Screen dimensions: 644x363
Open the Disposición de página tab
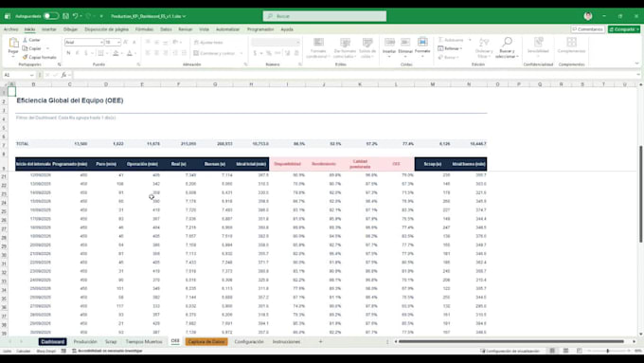(106, 29)
